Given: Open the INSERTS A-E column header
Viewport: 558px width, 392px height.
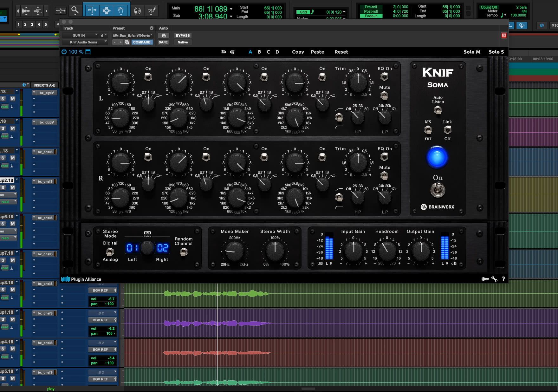Looking at the screenshot, I should click(44, 85).
